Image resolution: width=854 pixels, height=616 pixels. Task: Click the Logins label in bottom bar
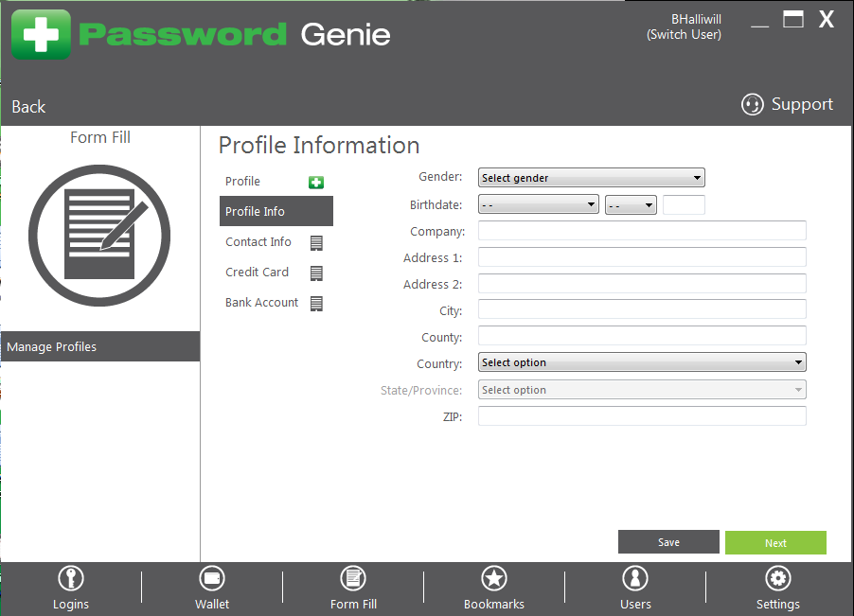coord(71,604)
